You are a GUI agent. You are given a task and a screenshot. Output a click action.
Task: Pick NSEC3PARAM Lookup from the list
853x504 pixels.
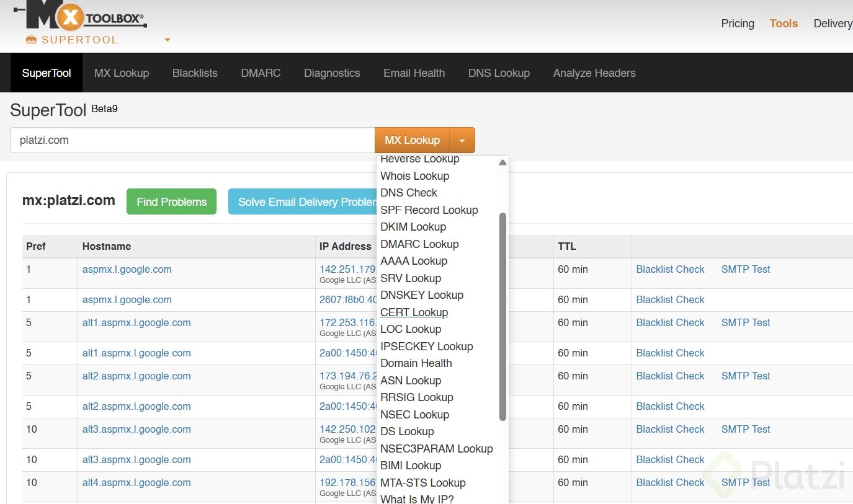(437, 449)
